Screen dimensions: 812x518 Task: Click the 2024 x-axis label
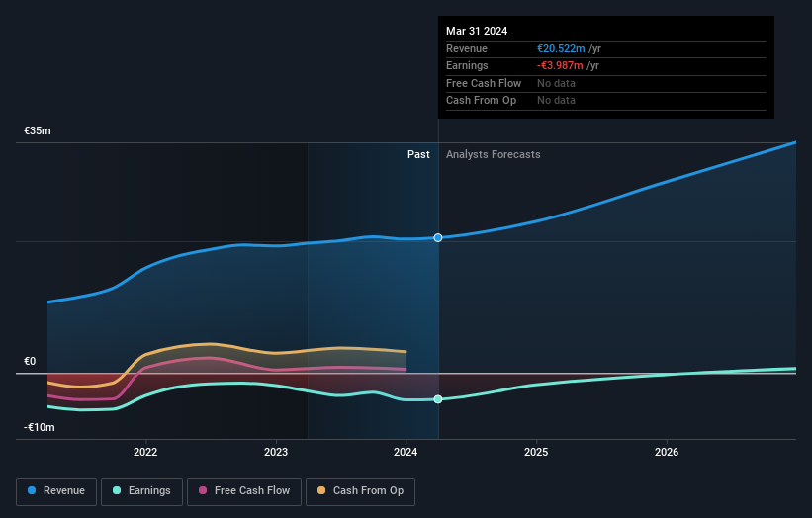coord(406,452)
